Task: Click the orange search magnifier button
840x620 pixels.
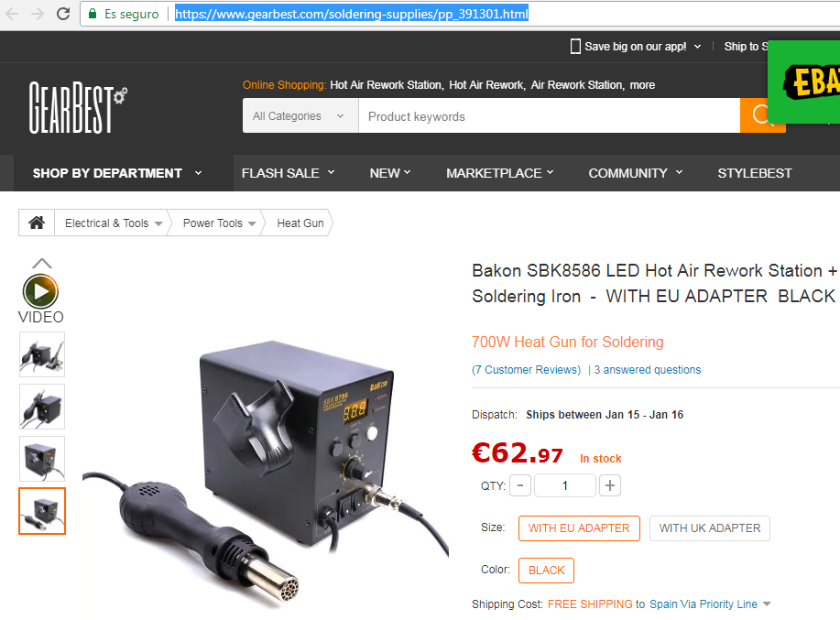Action: click(x=754, y=115)
